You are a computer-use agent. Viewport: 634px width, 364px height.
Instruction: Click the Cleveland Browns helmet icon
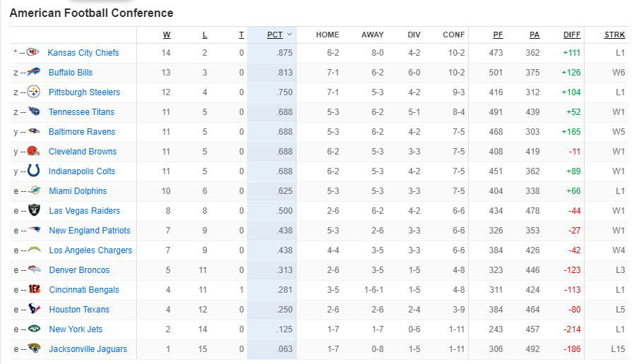point(34,152)
